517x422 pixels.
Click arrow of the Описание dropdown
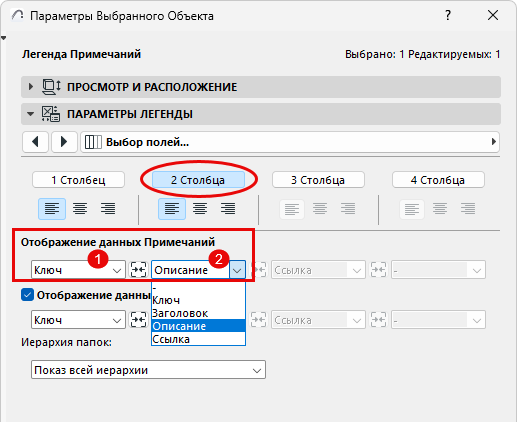point(237,270)
